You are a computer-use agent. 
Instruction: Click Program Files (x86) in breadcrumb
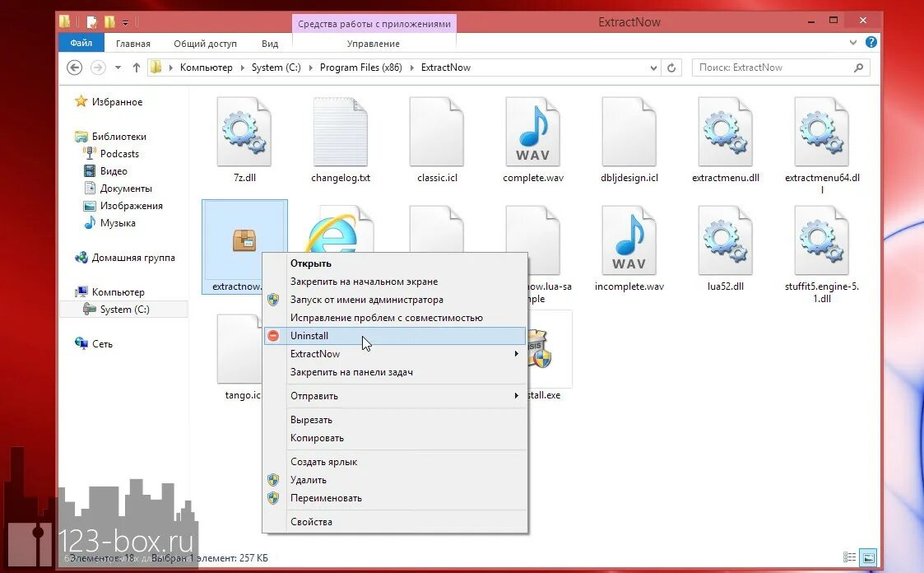360,68
